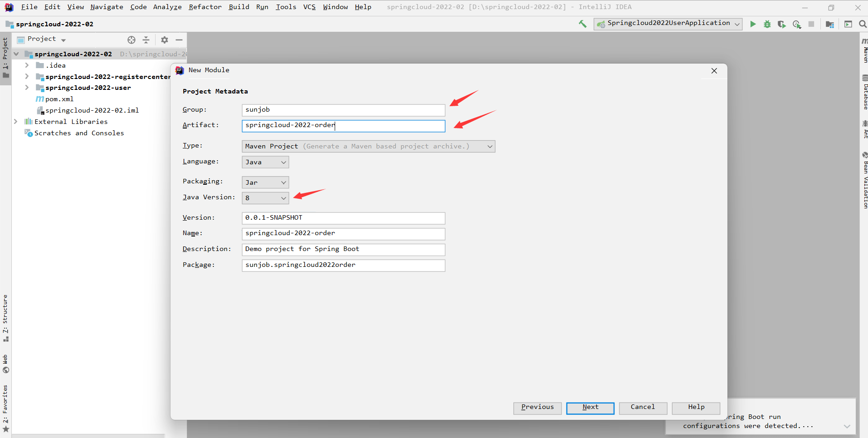868x438 pixels.
Task: Click the IntelliJ IDEA app logo icon
Action: [9, 7]
